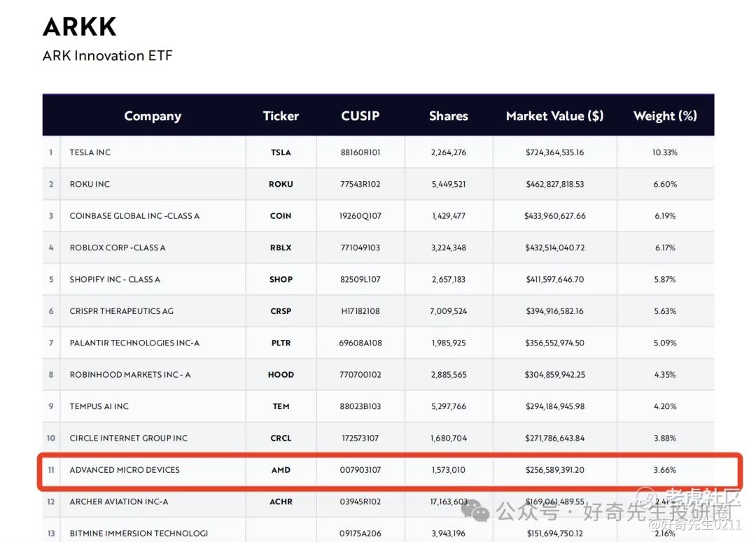756x542 pixels.
Task: Click the 5.63% weight cell
Action: (665, 311)
